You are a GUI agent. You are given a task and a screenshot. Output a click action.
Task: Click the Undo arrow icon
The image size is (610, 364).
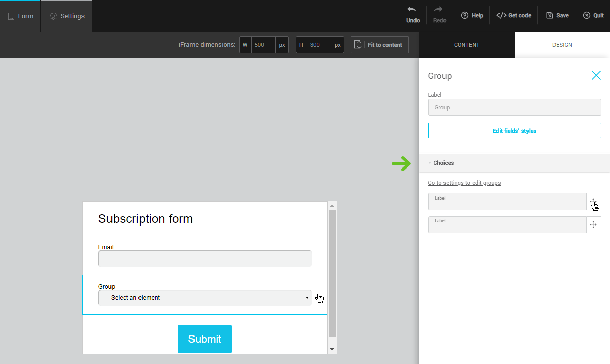(x=412, y=10)
